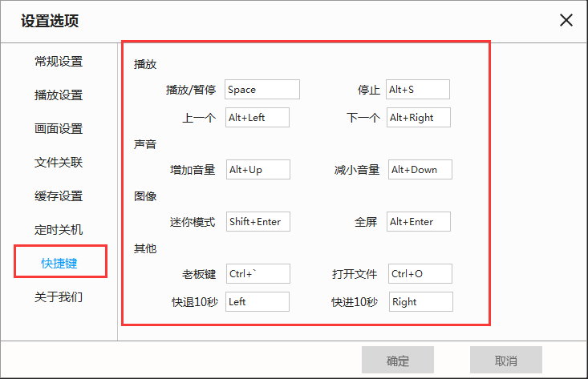Open 关于我们 page
Screen dimensions: 588x379
click(59, 297)
